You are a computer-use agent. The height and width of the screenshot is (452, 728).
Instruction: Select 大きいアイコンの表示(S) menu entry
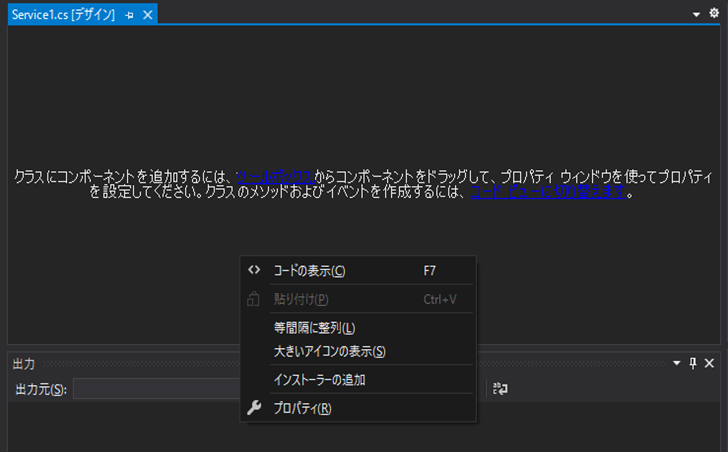pos(358,351)
